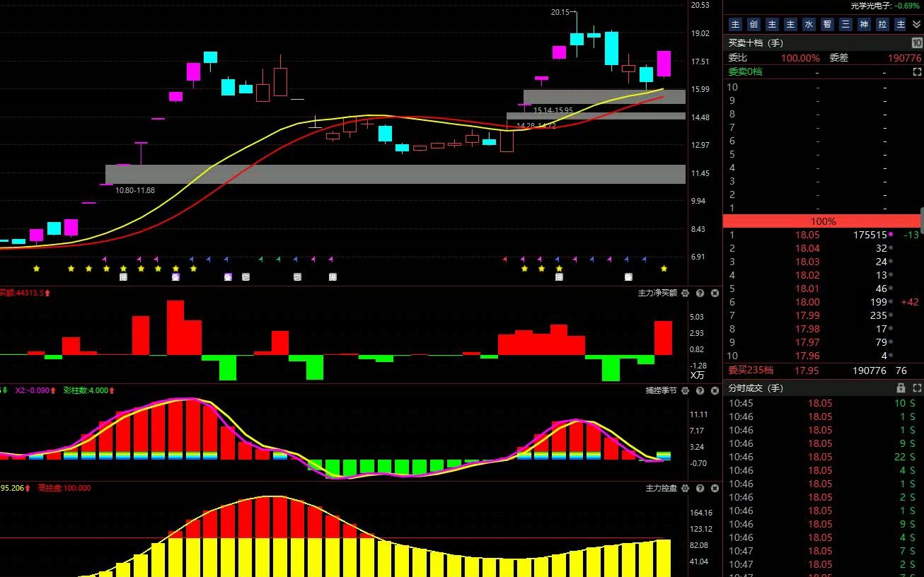Image resolution: width=924 pixels, height=577 pixels.
Task: Click the 分时成交（手） panel header
Action: pos(756,388)
